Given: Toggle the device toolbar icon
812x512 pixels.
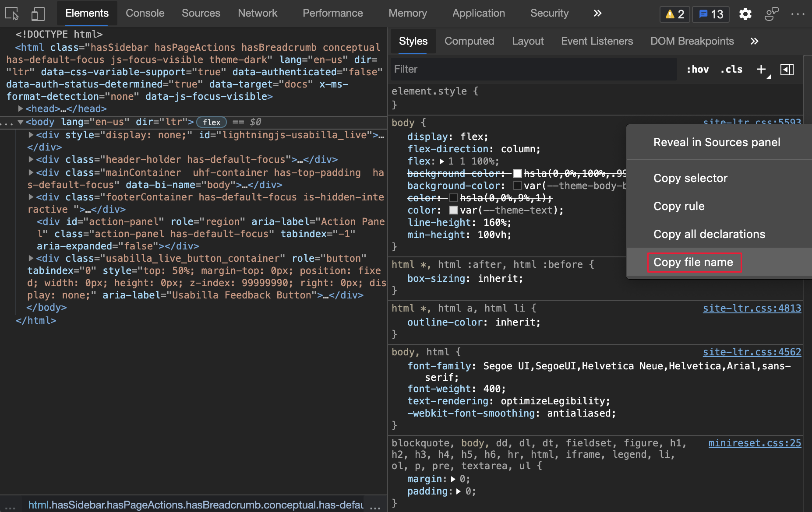Looking at the screenshot, I should (x=38, y=14).
